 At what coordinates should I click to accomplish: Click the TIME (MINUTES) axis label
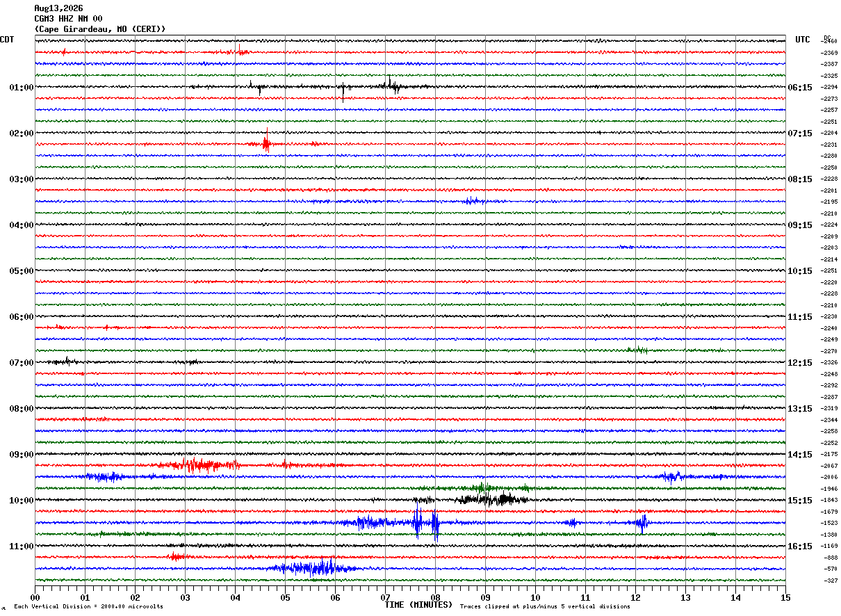click(x=418, y=605)
